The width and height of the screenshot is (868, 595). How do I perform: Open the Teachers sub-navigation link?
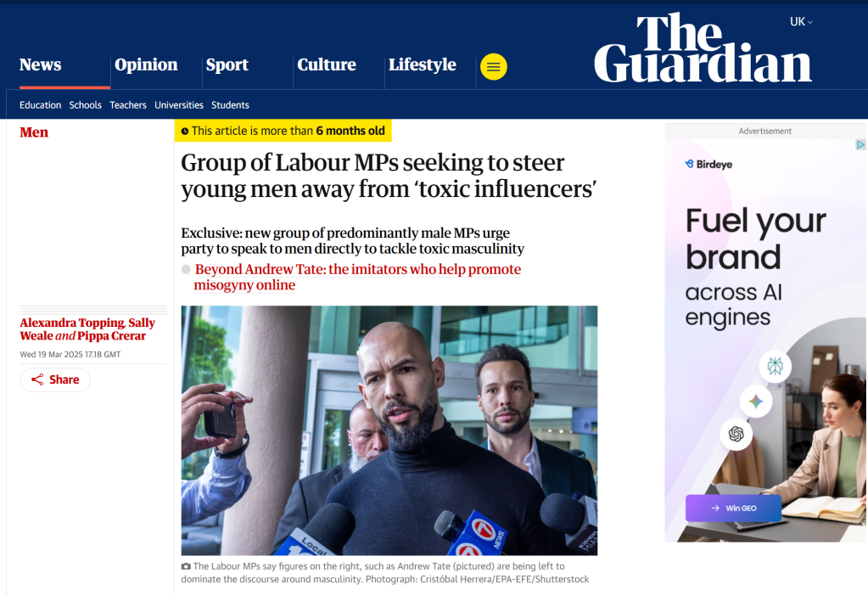coord(128,104)
